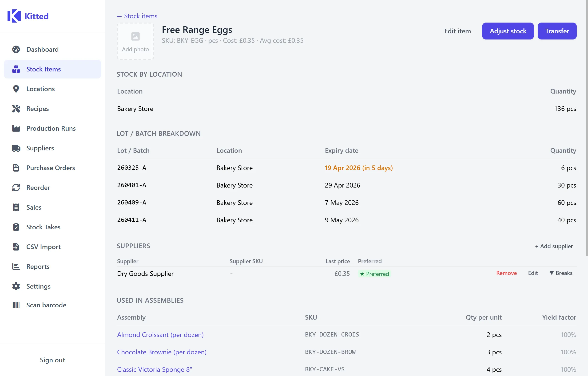Expand Breaks for Dry Goods Supplier

click(x=561, y=273)
